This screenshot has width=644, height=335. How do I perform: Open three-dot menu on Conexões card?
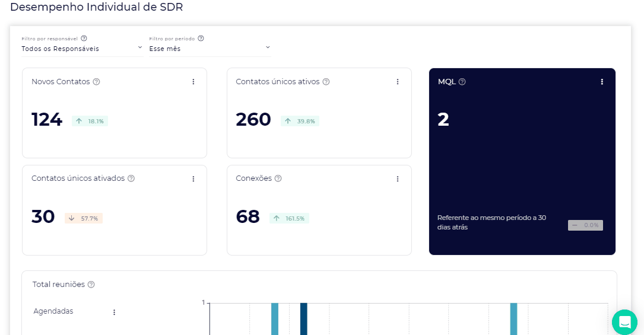pyautogui.click(x=398, y=178)
